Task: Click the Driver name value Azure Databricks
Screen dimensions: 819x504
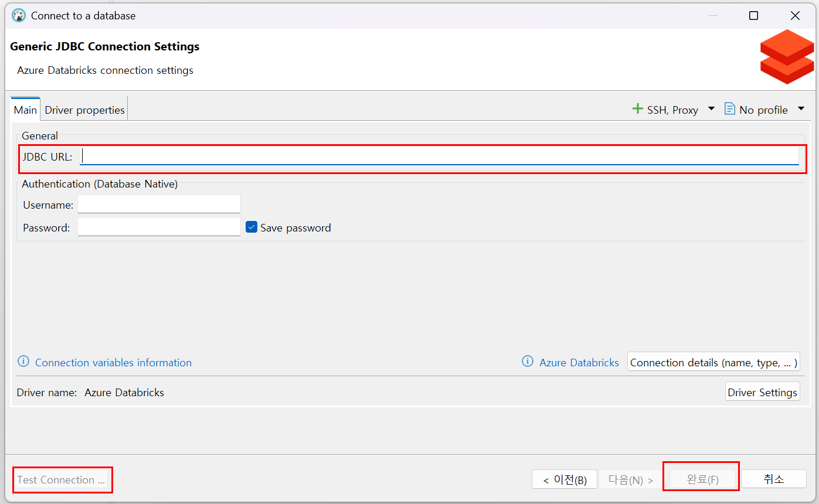Action: (x=124, y=393)
